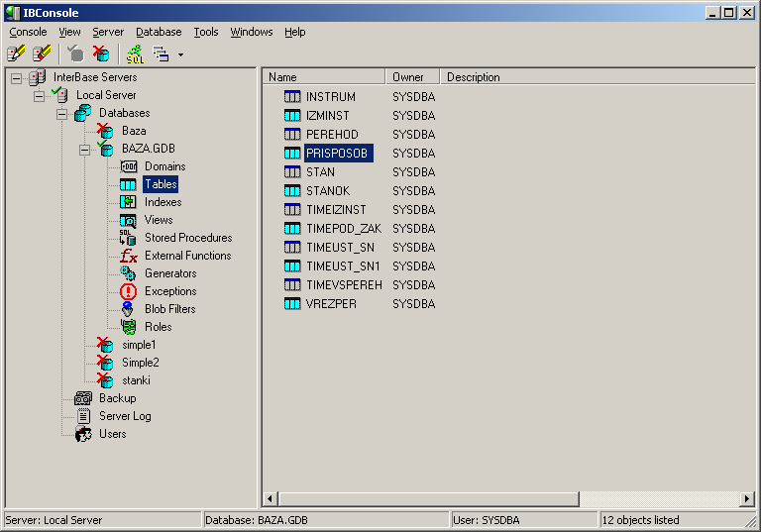Collapse the Databases tree node
This screenshot has height=532, width=761.
click(61, 114)
